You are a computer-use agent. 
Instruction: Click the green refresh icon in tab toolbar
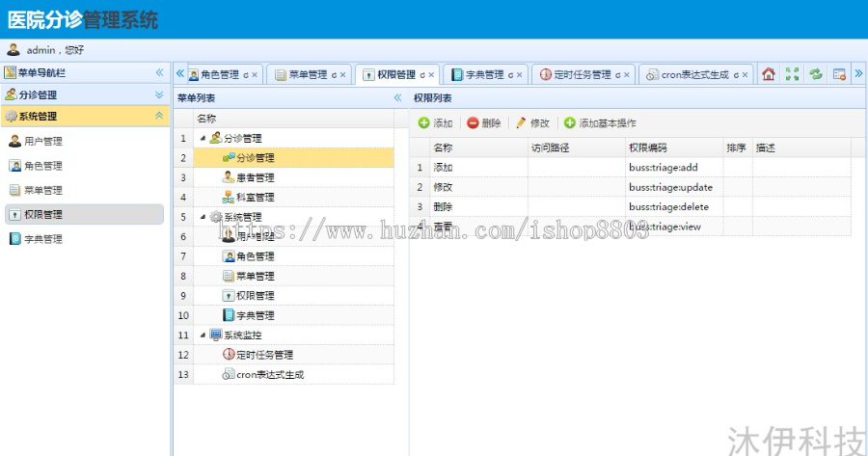coord(816,74)
